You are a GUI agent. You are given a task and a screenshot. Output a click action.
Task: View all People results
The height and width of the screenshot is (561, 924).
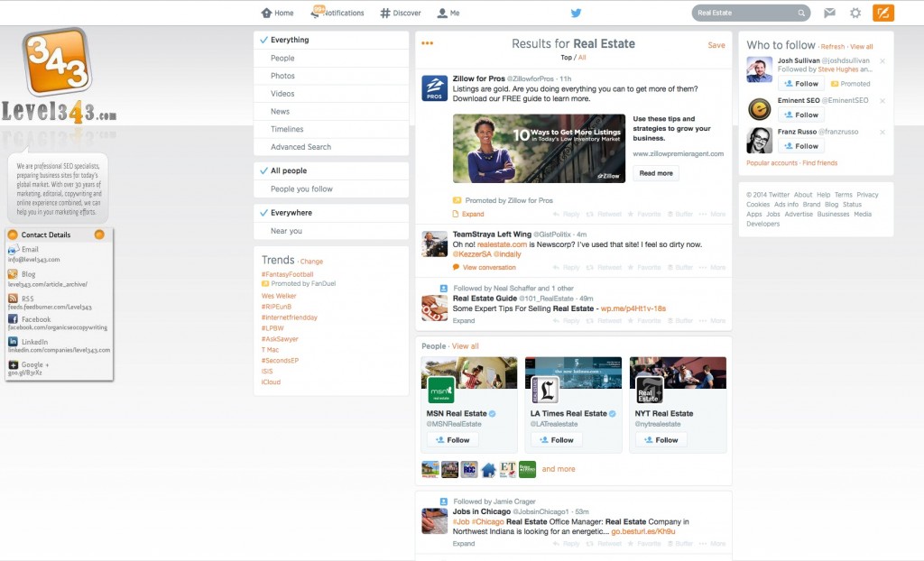[466, 346]
